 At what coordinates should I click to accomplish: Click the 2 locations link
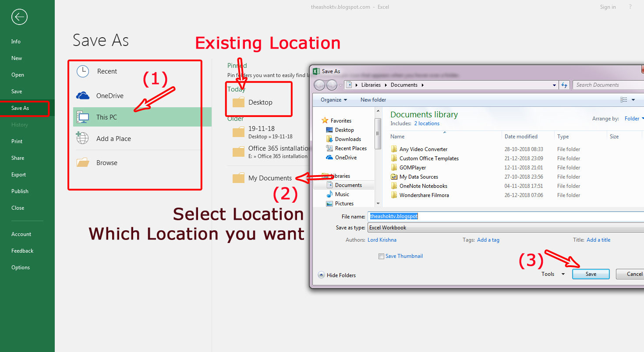427,123
